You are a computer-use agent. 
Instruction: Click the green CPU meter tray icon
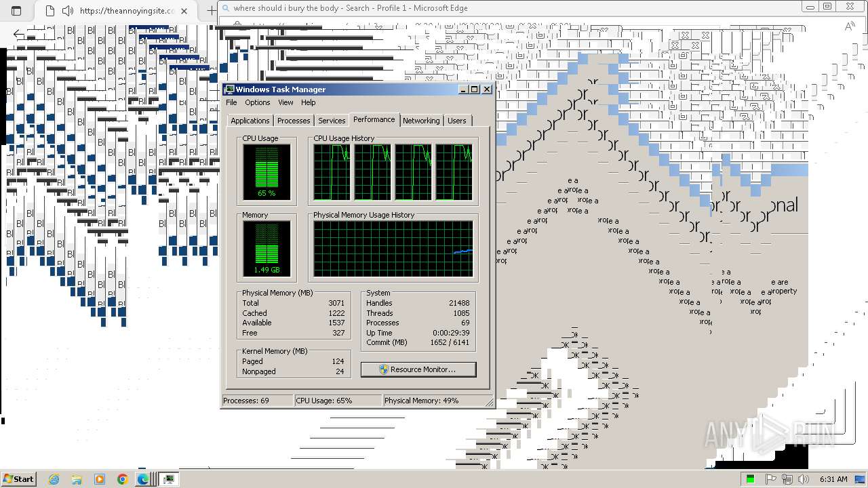(751, 479)
